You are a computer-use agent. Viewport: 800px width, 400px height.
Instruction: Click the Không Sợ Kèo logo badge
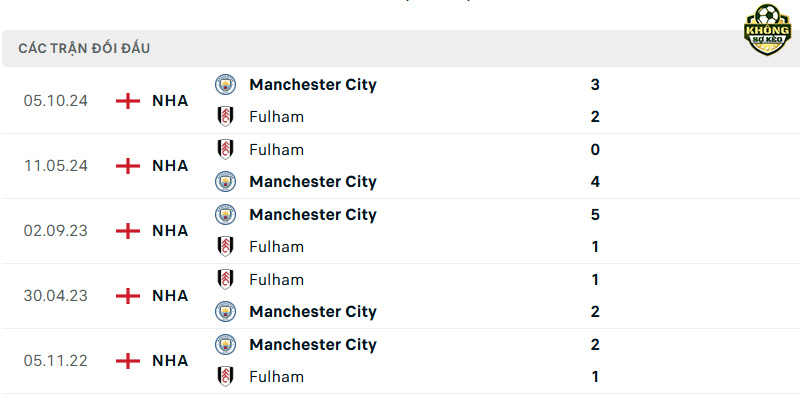(767, 30)
